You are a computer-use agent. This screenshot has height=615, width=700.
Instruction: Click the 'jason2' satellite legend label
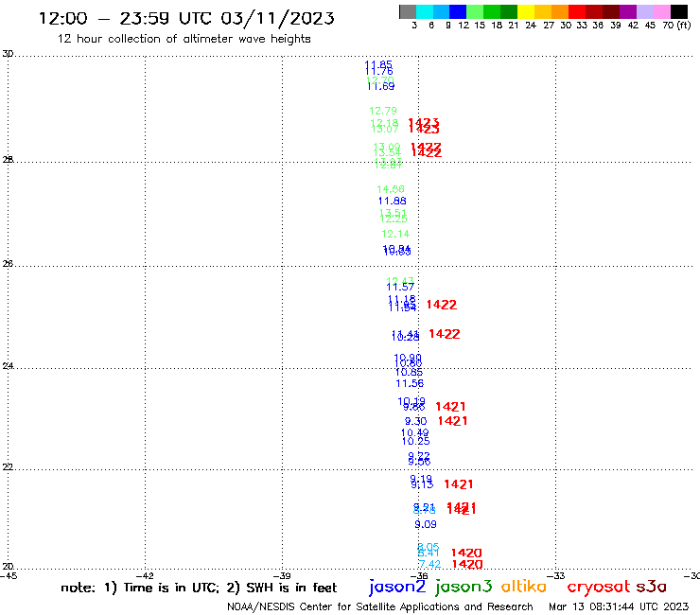pyautogui.click(x=397, y=587)
